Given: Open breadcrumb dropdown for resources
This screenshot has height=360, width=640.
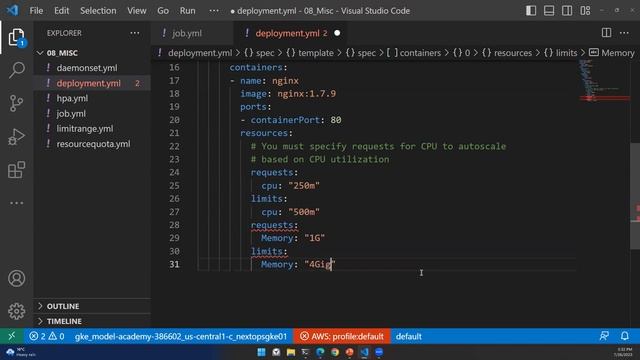Looking at the screenshot, I should coord(507,53).
